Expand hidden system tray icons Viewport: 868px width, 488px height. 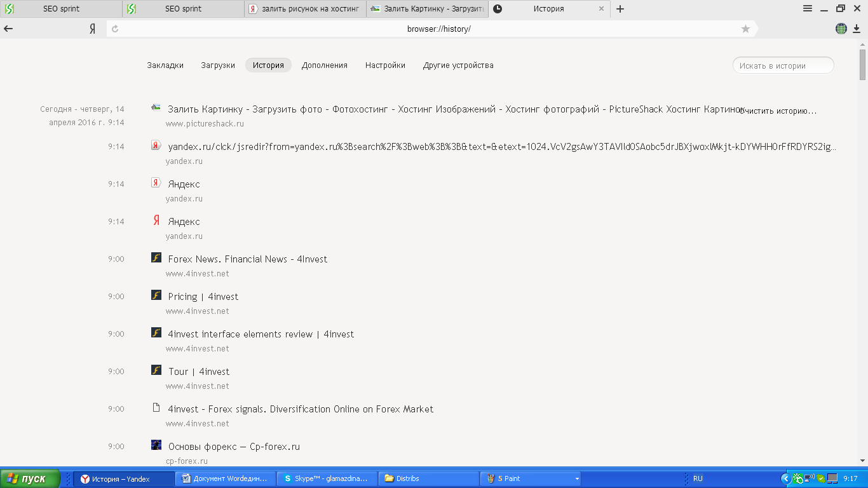[x=785, y=478]
